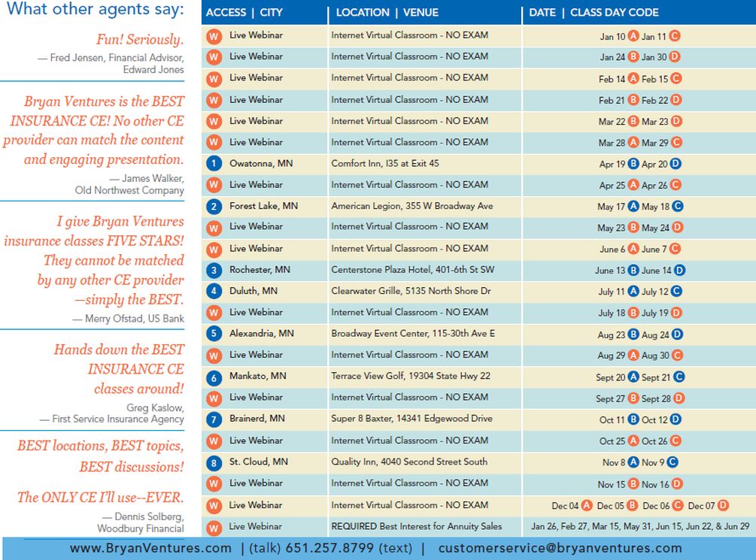Click the W icon in the June 6 row

click(214, 249)
